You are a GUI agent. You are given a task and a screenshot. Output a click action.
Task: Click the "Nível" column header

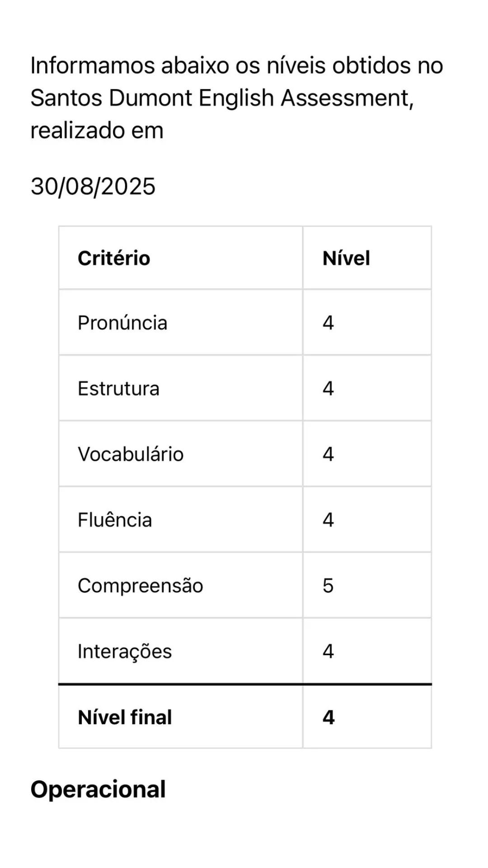[x=346, y=258]
